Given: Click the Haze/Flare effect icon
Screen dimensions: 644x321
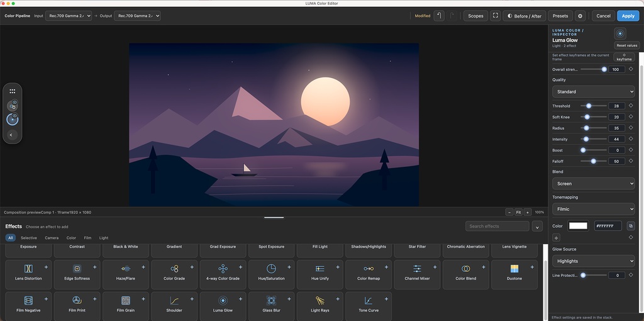Looking at the screenshot, I should coord(126,269).
